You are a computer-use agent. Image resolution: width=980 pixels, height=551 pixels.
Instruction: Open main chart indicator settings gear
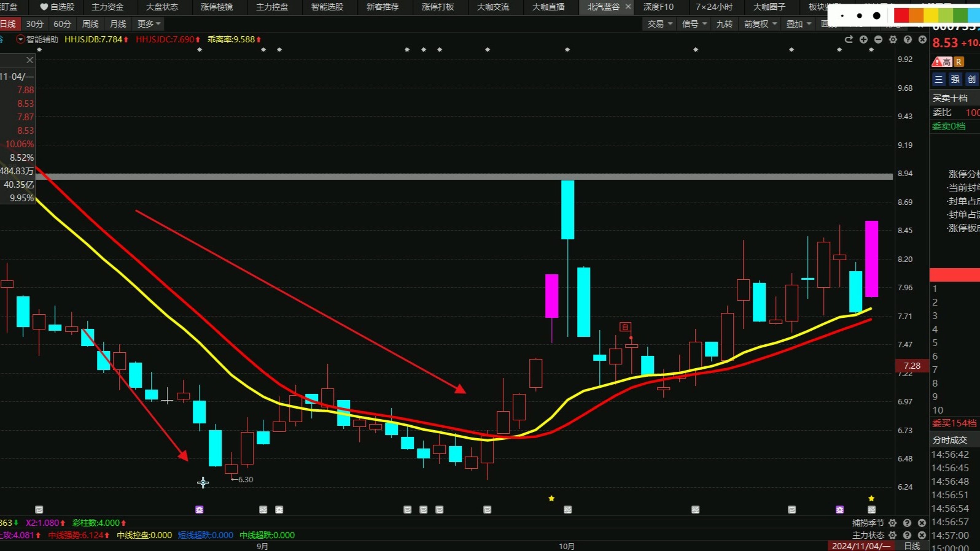point(893,39)
